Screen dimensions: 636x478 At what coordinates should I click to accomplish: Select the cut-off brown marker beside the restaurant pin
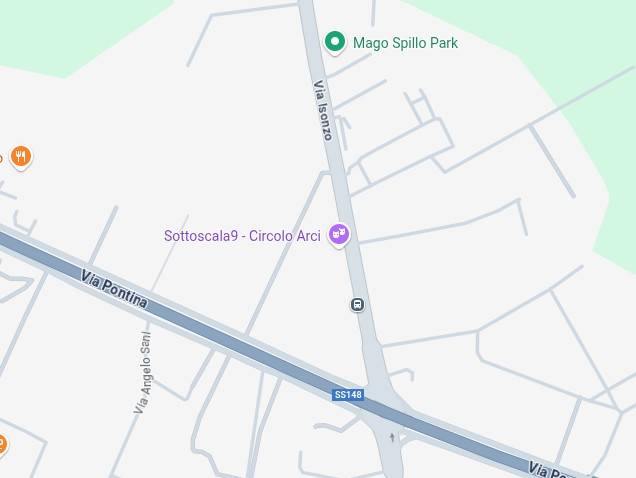1,159
